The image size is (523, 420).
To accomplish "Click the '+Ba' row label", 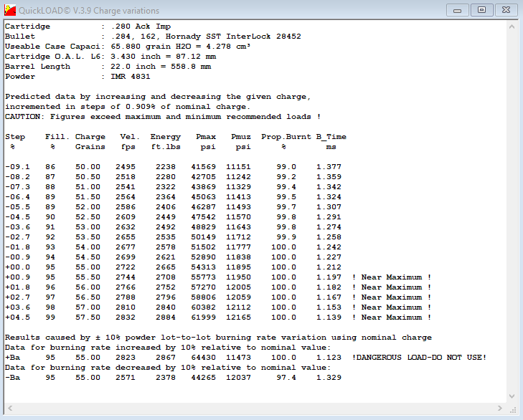I will point(12,358).
